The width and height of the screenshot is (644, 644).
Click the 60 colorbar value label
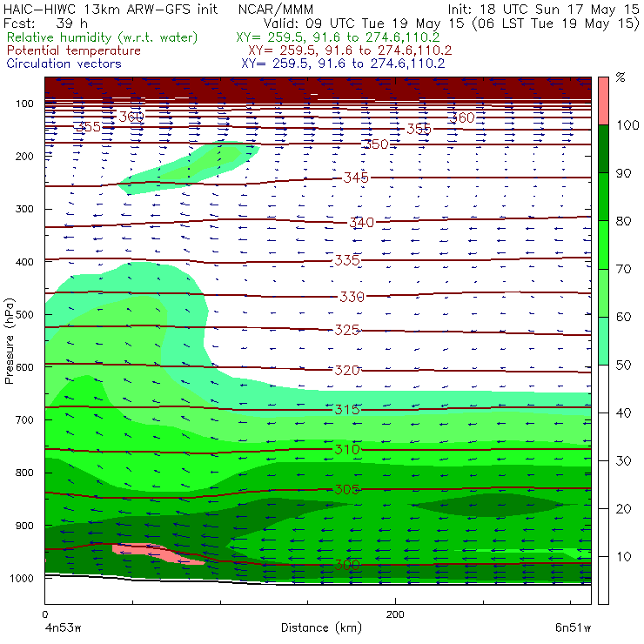pos(623,317)
